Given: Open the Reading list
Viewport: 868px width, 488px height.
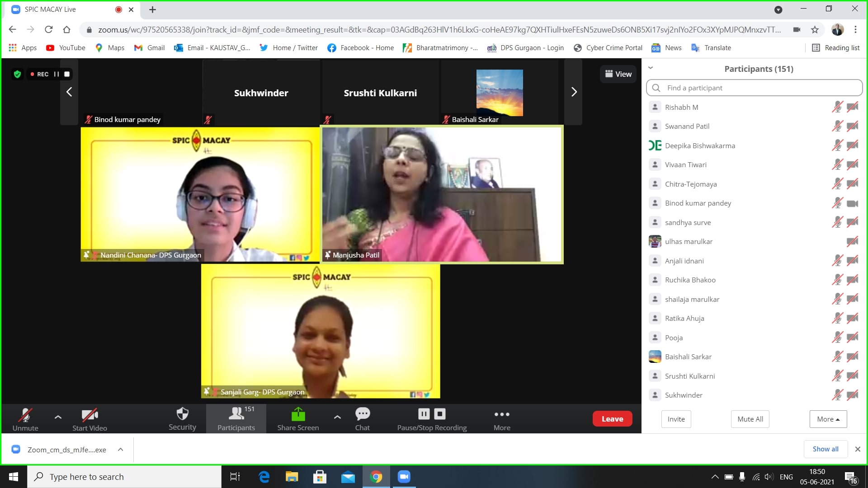Looking at the screenshot, I should [835, 48].
